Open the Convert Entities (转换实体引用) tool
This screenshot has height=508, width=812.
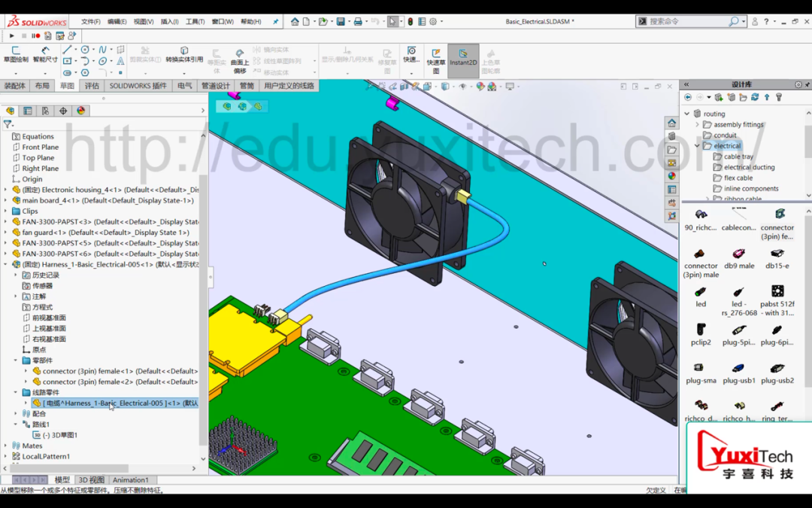pyautogui.click(x=184, y=54)
